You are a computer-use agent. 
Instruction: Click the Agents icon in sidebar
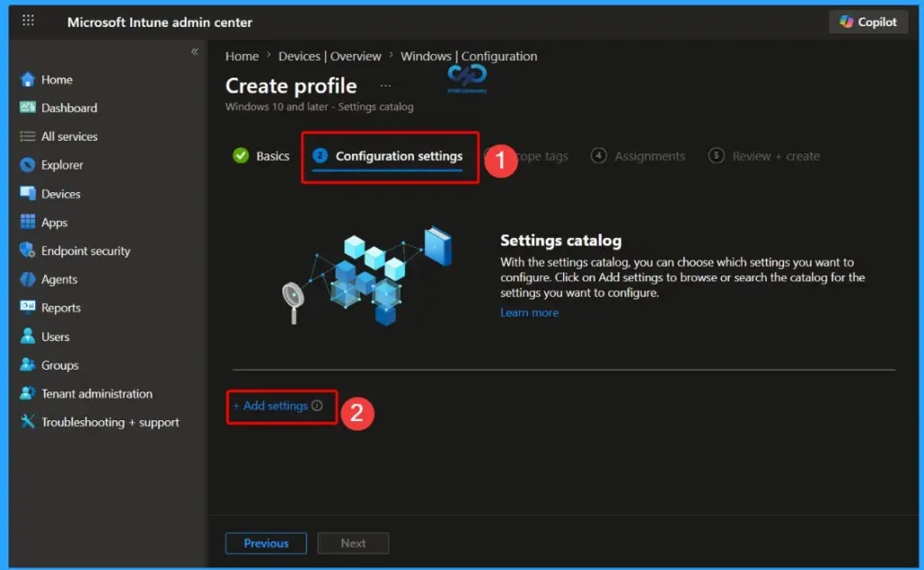coord(28,279)
